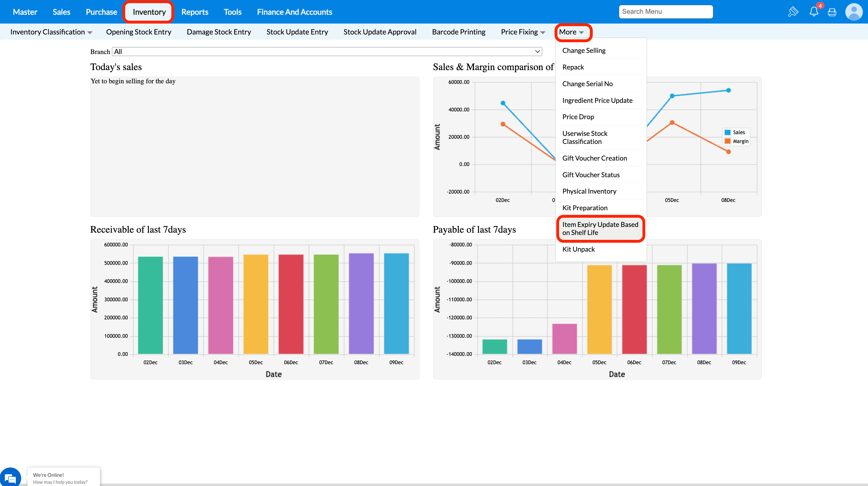Select Item Expiry Update Based on Shelf Life
Viewport: 868px width, 486px height.
coord(600,228)
